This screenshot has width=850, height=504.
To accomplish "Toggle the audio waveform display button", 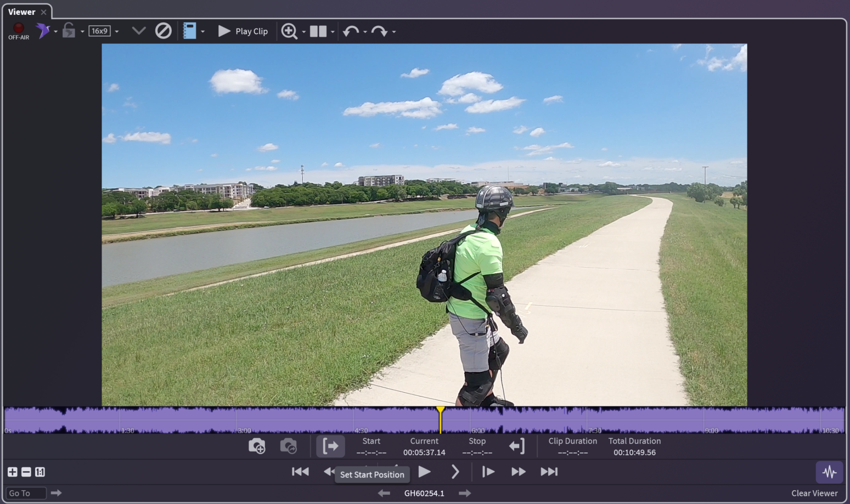I will (x=829, y=472).
